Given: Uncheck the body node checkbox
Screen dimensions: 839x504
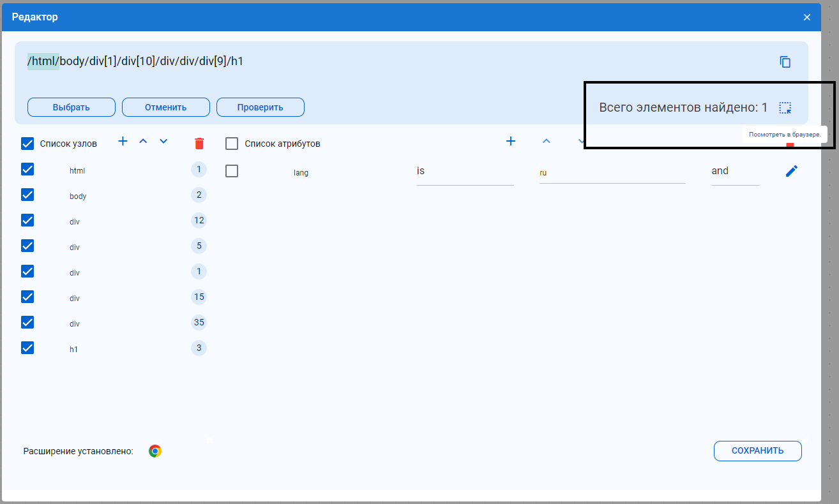Looking at the screenshot, I should coord(27,195).
